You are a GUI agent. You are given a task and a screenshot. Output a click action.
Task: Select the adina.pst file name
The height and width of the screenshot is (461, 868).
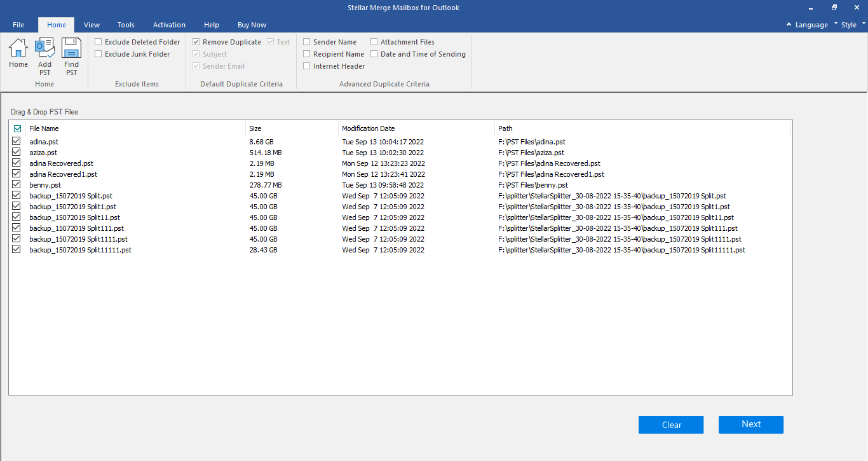[x=44, y=142]
